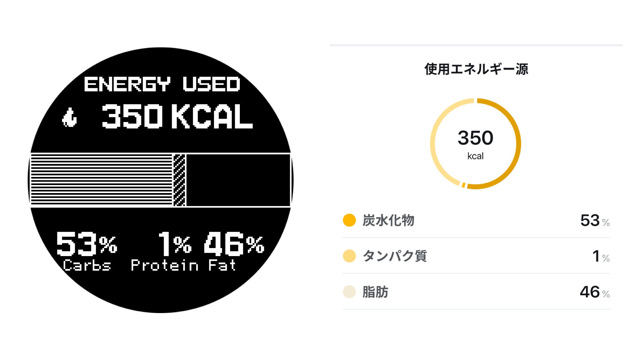Click the 使用エネルギー源 heading

click(x=476, y=69)
